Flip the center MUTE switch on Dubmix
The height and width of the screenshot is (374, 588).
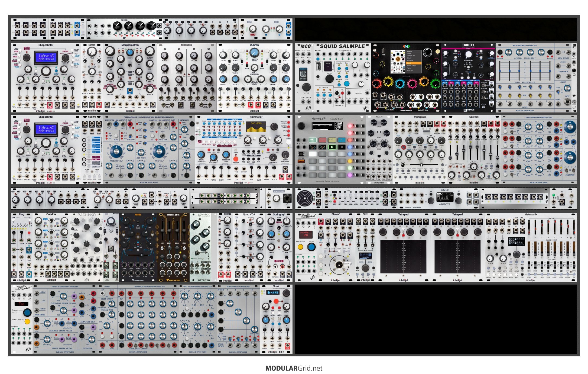coord(247,65)
